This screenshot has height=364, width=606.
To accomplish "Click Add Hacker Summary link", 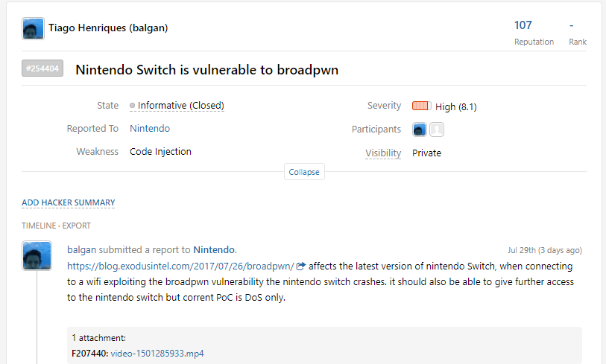I will point(69,202).
